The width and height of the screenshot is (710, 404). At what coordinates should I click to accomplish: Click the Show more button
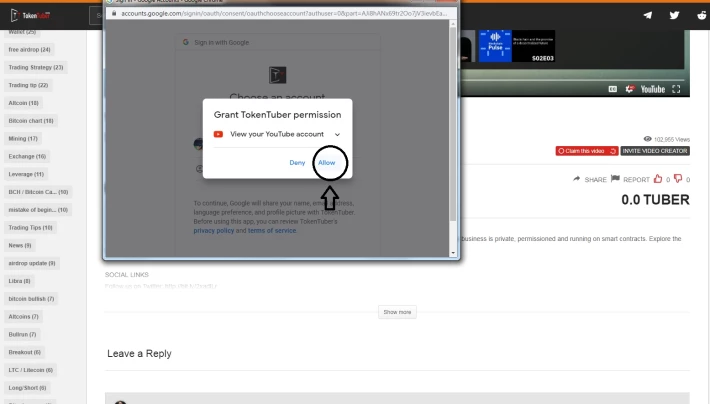(397, 312)
